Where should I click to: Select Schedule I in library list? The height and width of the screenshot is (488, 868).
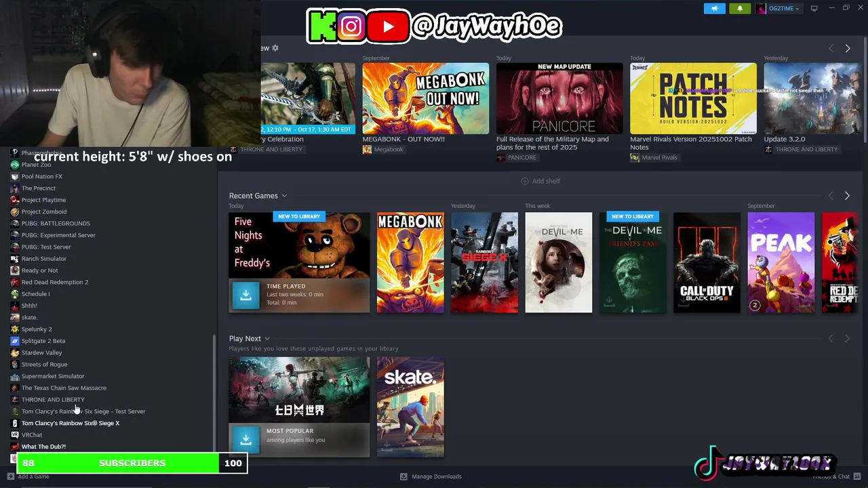point(35,294)
